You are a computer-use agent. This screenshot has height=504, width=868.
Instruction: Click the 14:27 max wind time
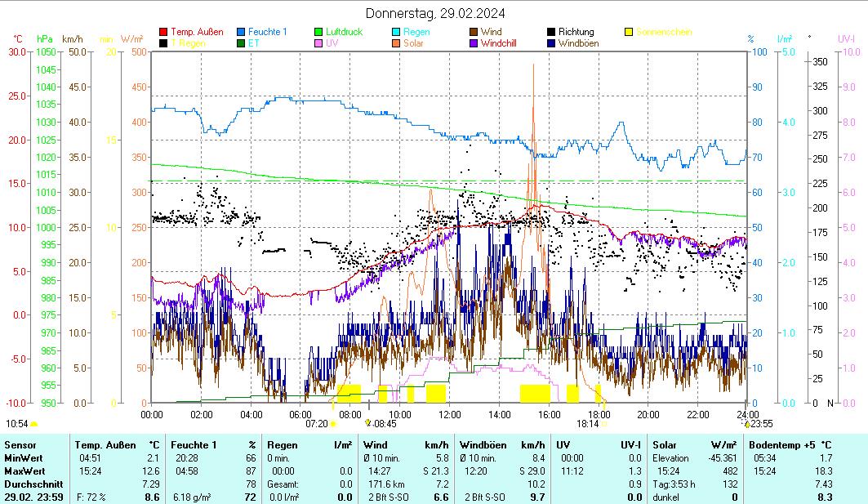[379, 471]
